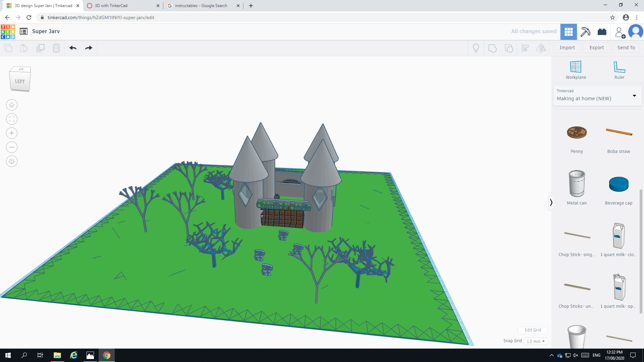Screen dimensions: 644x362
Task: Toggle the Show all lightbulb icon
Action: pyautogui.click(x=476, y=48)
